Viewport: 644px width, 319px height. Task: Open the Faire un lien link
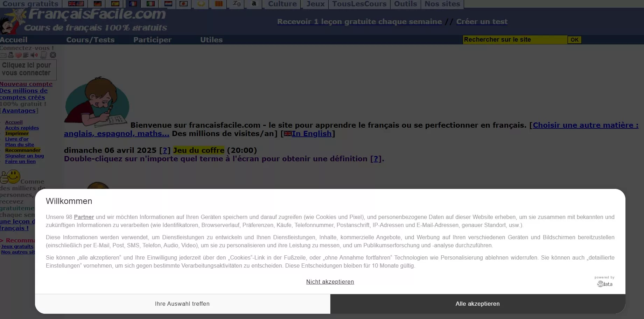(20, 161)
